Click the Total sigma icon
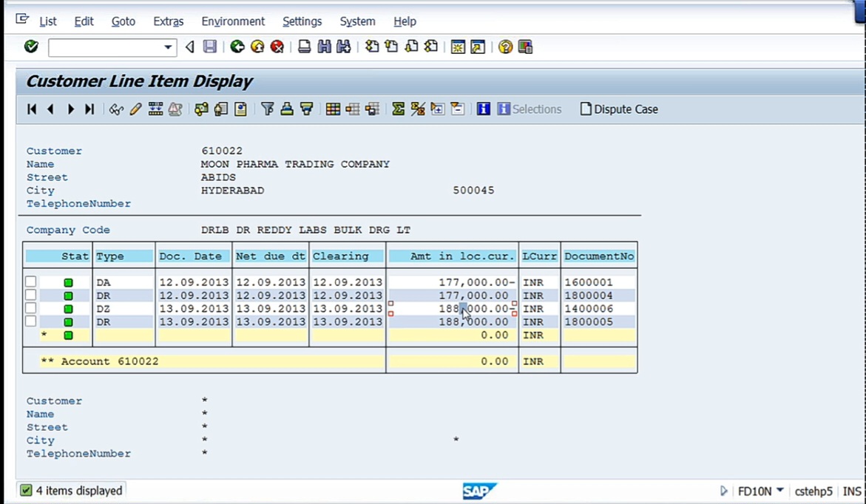The height and width of the screenshot is (504, 866). tap(398, 109)
